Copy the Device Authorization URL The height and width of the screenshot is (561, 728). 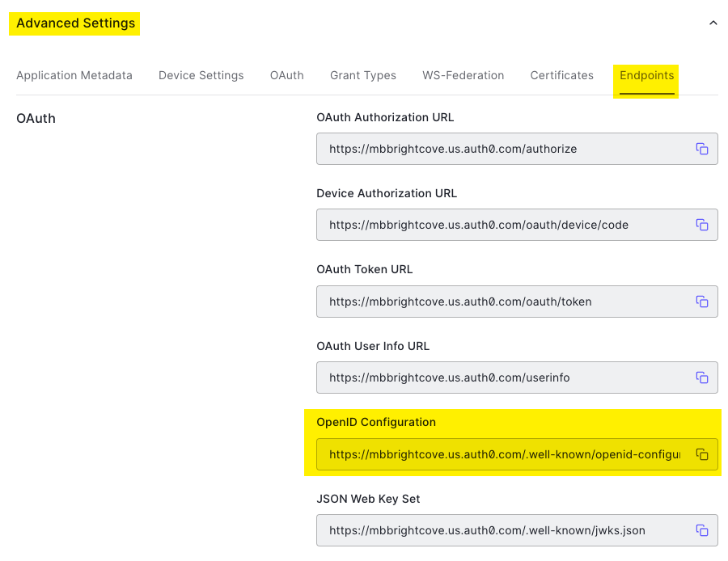click(x=702, y=225)
